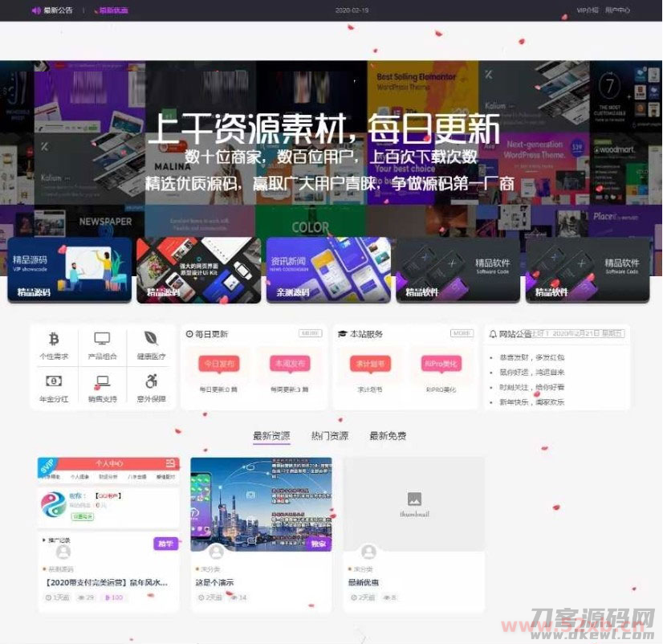This screenshot has height=644, width=663.
Task: Click MORE beside 本站服务
Action: [462, 332]
